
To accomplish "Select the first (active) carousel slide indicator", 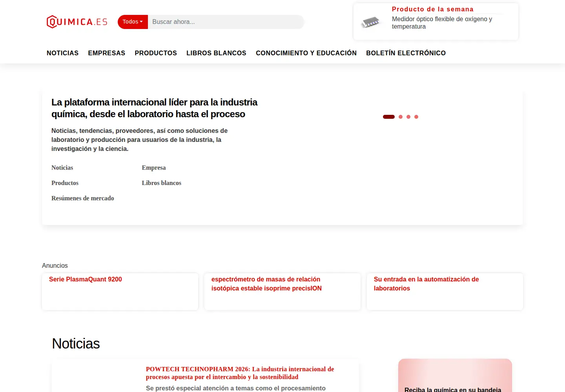I will click(389, 117).
